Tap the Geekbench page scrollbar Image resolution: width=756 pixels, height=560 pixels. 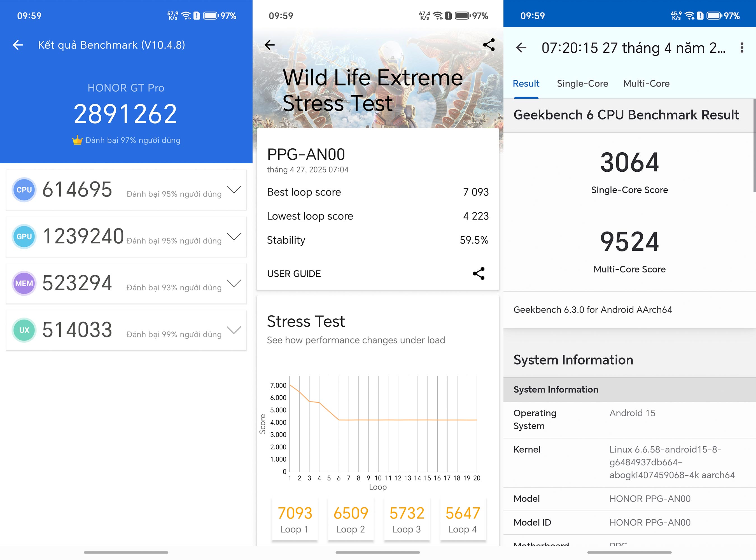pyautogui.click(x=754, y=145)
